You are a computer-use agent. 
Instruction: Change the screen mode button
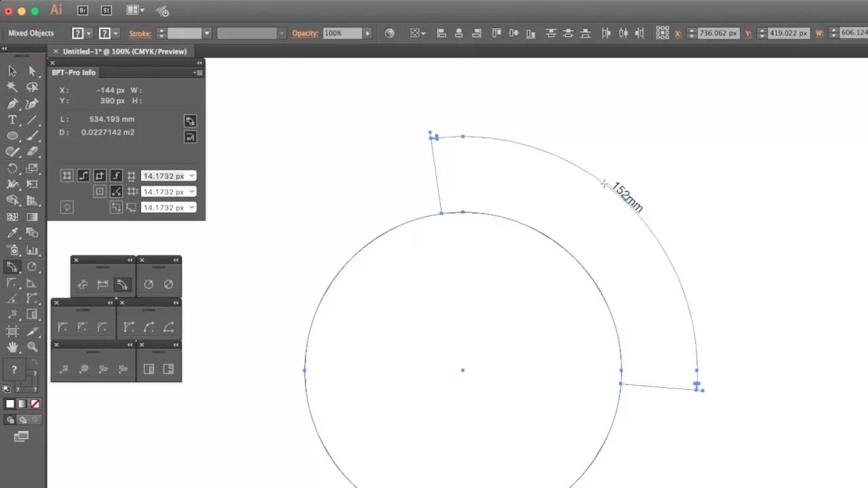coord(22,436)
